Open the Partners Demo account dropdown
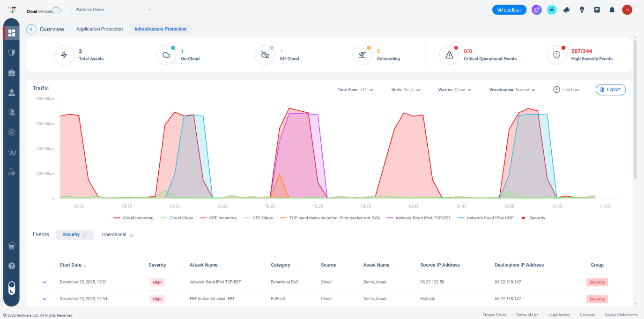Viewport: 644px width, 319px height. click(x=112, y=9)
